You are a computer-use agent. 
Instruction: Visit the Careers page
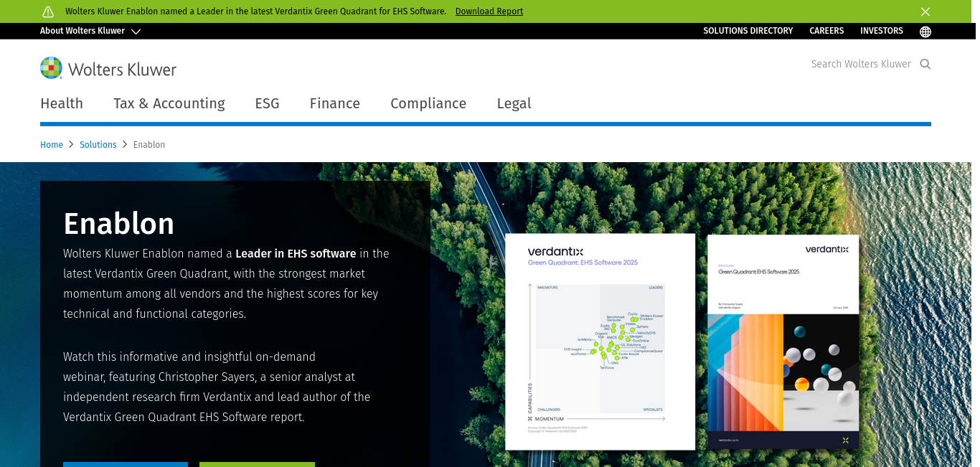point(826,31)
